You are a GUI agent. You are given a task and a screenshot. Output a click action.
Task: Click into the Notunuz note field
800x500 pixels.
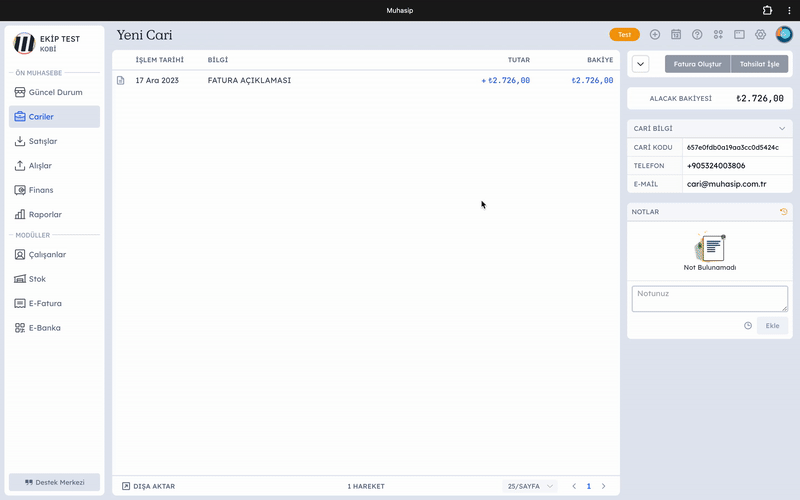pos(709,299)
